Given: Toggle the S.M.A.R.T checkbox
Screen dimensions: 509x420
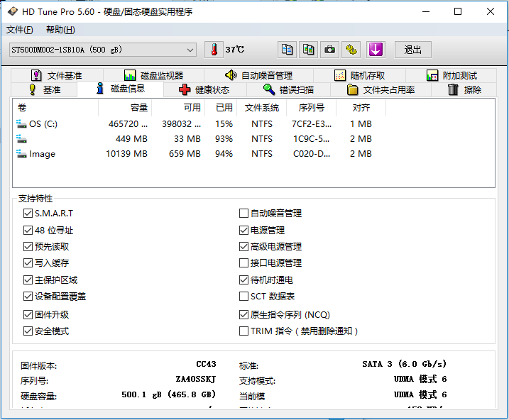Looking at the screenshot, I should click(28, 214).
